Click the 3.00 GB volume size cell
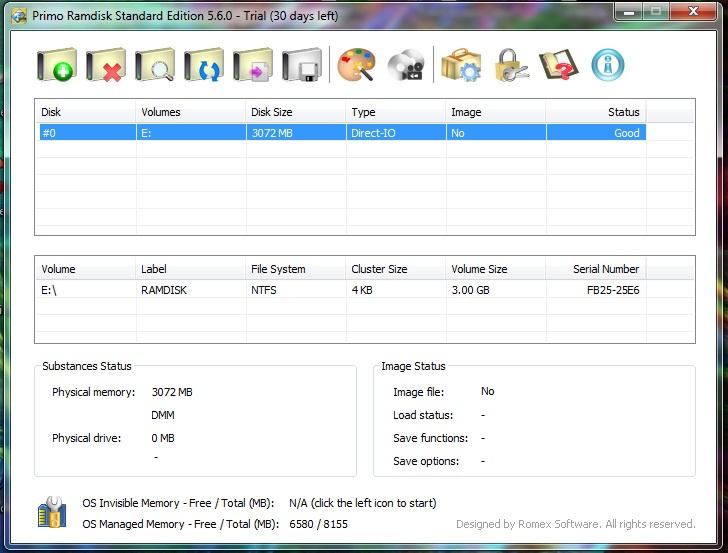The image size is (728, 553). point(496,290)
